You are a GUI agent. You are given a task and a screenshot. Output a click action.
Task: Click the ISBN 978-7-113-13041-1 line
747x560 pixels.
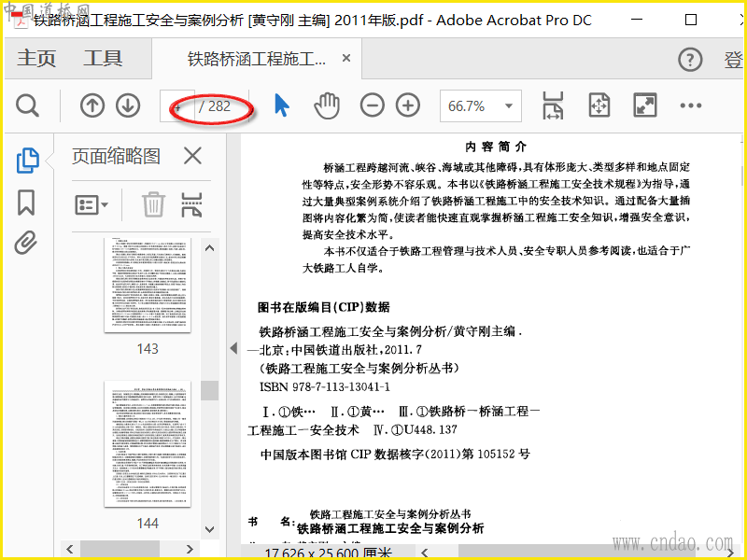pyautogui.click(x=325, y=386)
